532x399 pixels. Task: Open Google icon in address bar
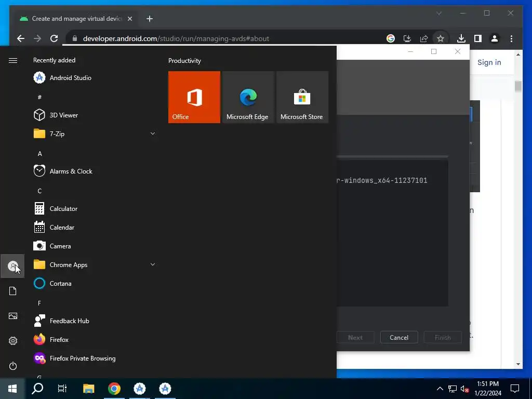click(x=391, y=38)
